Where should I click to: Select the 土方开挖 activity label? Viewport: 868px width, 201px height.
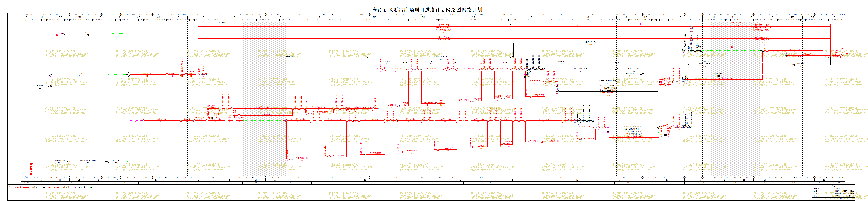click(x=80, y=73)
